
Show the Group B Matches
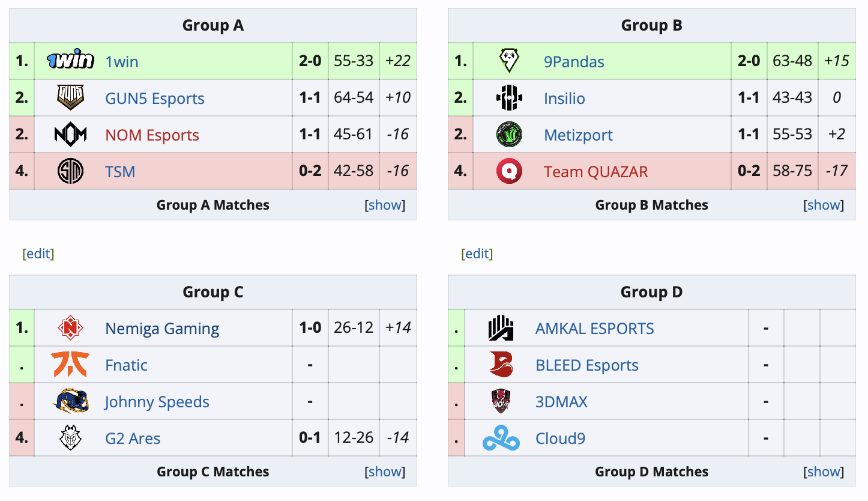824,204
